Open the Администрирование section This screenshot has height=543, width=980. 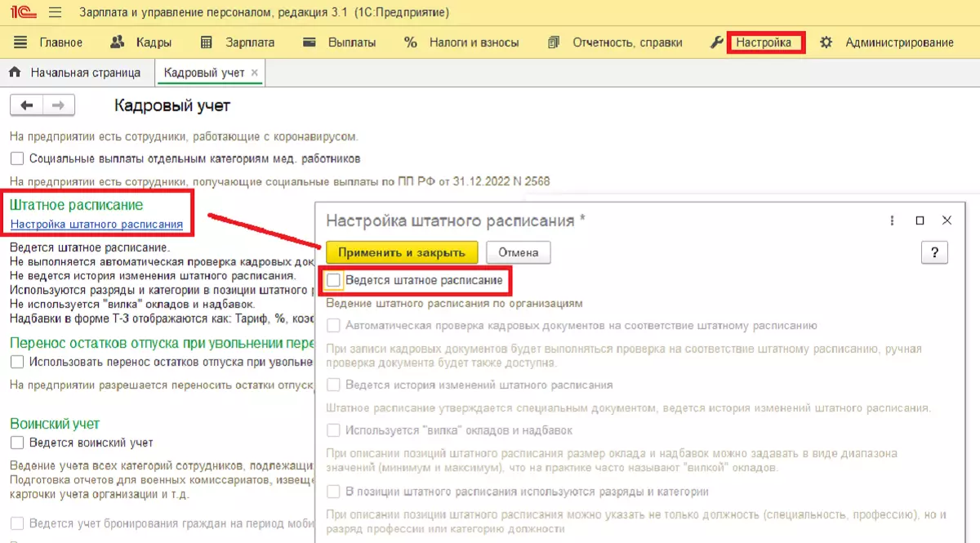887,42
